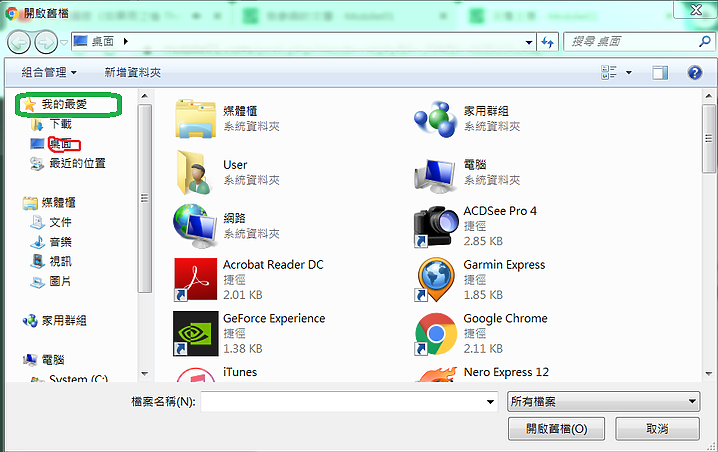The height and width of the screenshot is (452, 718).
Task: Expand the address bar history dropdown
Action: tap(529, 42)
